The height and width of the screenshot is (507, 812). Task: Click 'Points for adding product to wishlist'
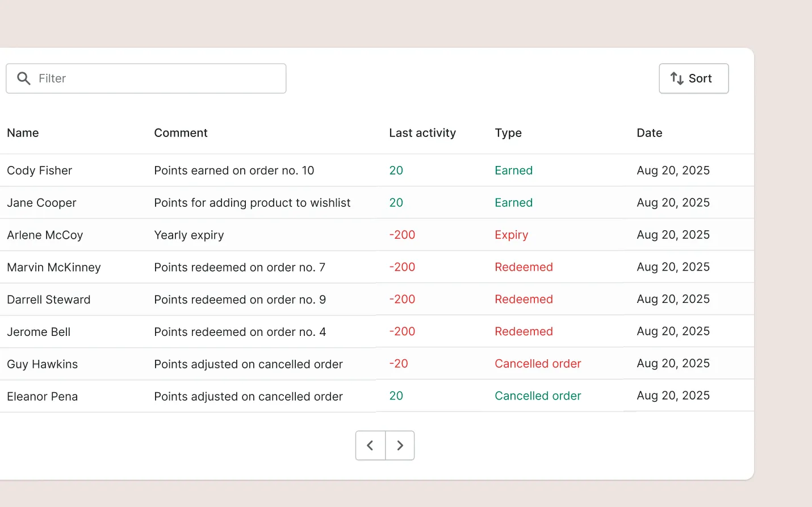click(252, 203)
